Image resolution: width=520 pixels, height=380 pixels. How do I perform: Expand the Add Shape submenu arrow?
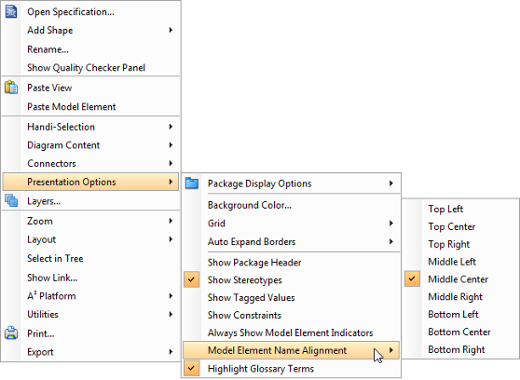[171, 30]
